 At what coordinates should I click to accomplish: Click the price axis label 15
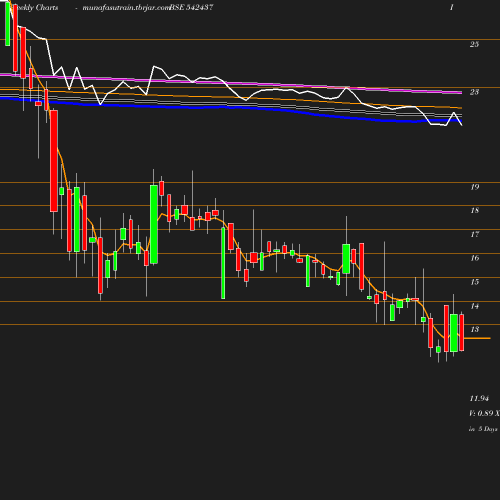(x=475, y=282)
